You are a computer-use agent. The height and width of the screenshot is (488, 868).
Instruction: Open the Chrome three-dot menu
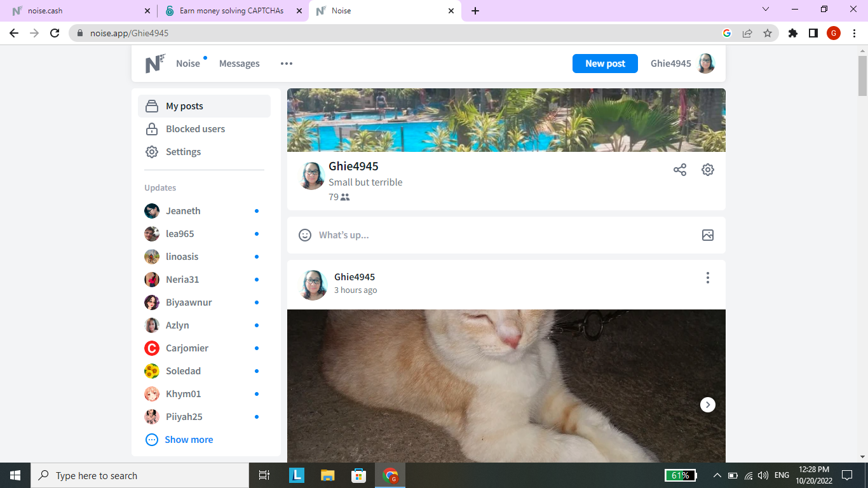pos(854,33)
